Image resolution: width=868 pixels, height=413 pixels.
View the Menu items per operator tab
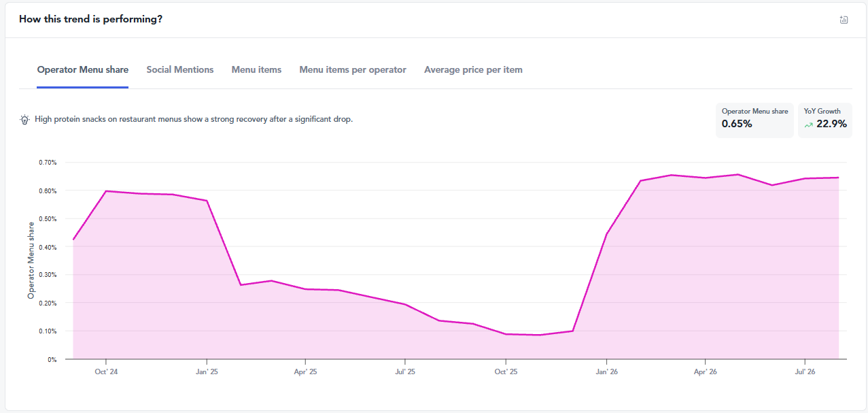(x=353, y=69)
